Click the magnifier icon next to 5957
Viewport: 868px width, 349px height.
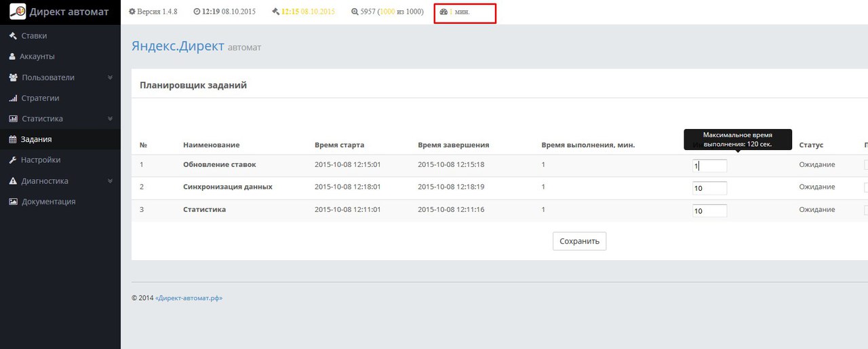[355, 12]
